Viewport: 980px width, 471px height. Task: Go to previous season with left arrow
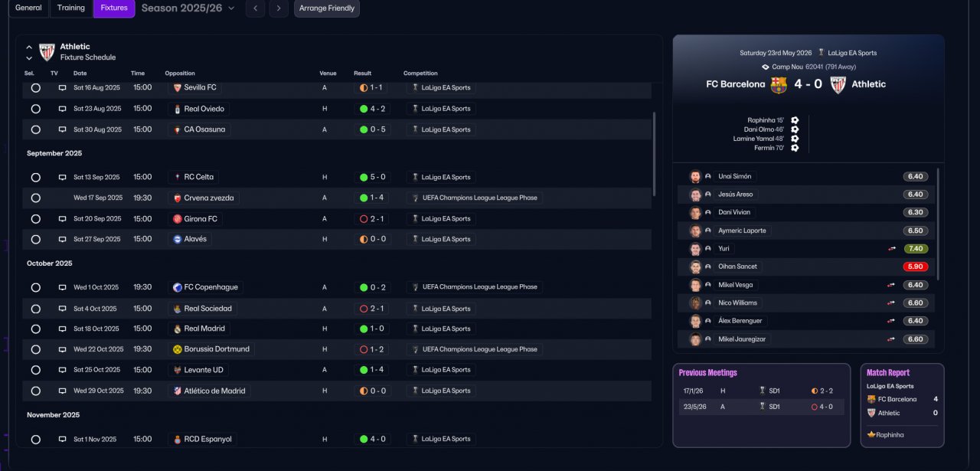tap(256, 8)
